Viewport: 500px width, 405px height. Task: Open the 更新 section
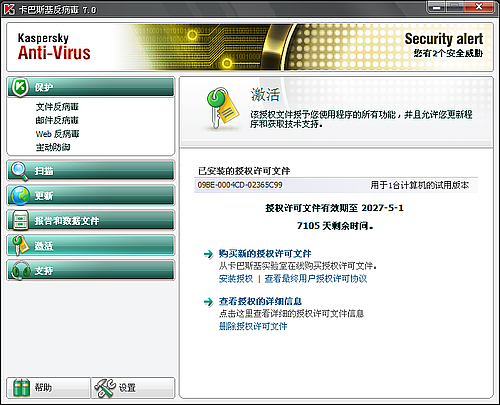coord(91,196)
